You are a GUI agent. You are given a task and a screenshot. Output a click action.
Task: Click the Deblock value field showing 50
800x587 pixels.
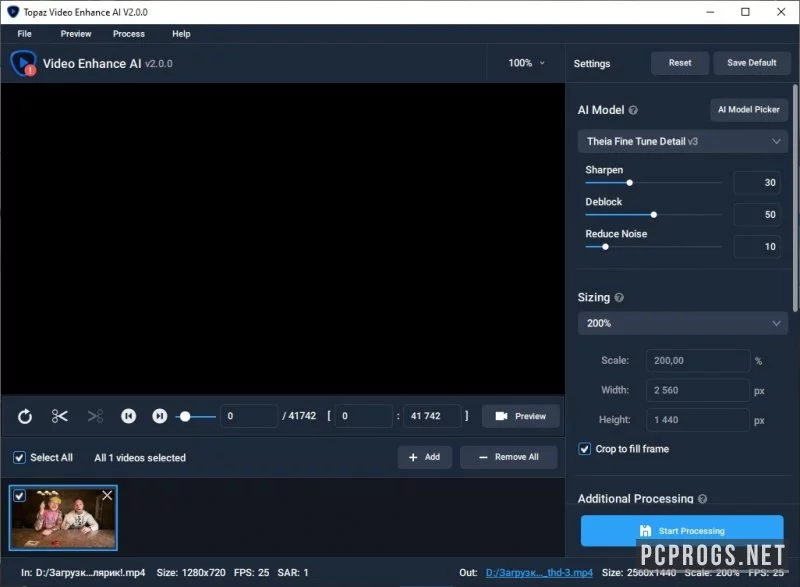757,215
